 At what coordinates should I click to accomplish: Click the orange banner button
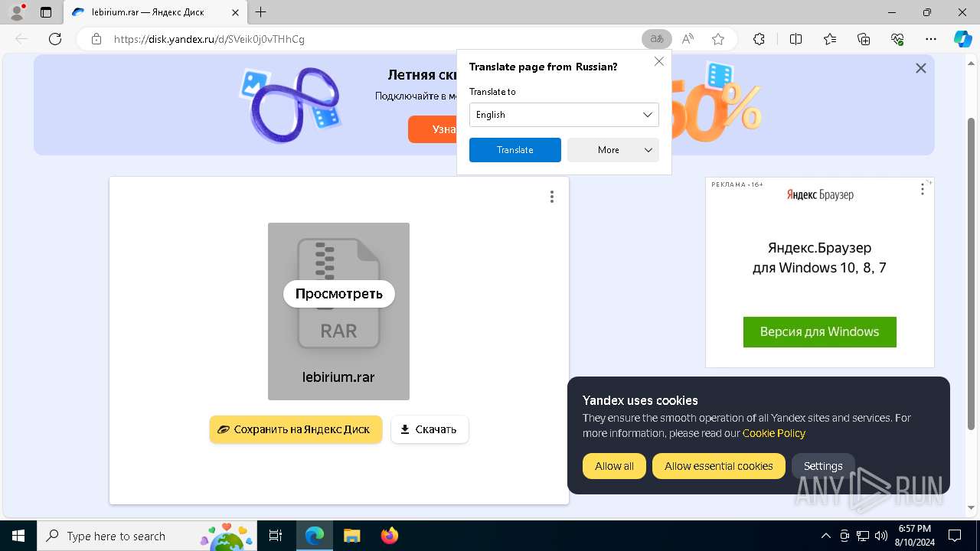(x=433, y=129)
